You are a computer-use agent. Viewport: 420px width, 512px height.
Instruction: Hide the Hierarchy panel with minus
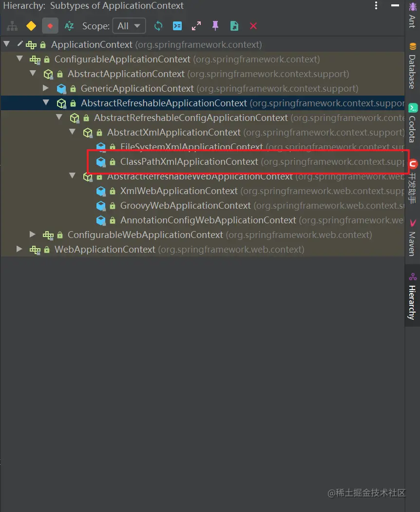(395, 5)
